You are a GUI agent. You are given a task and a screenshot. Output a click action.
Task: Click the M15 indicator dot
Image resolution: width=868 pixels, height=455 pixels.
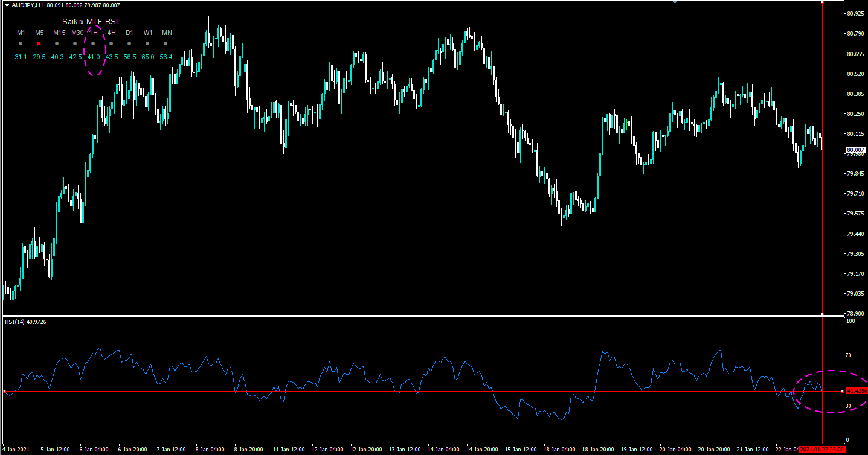click(x=57, y=43)
